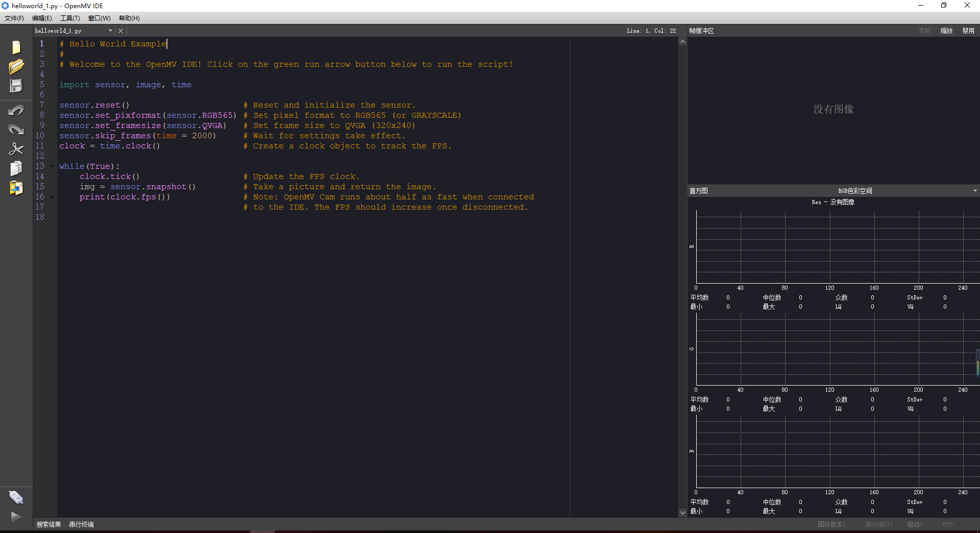Close the helloworld_1.py editor tab

pos(120,30)
